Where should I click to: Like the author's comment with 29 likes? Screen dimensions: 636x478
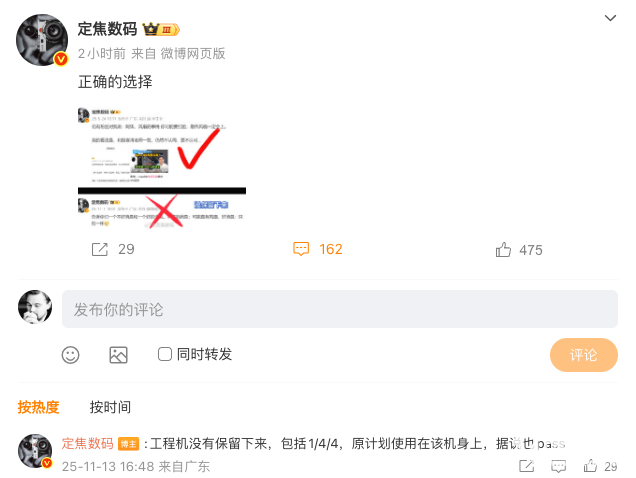point(590,466)
